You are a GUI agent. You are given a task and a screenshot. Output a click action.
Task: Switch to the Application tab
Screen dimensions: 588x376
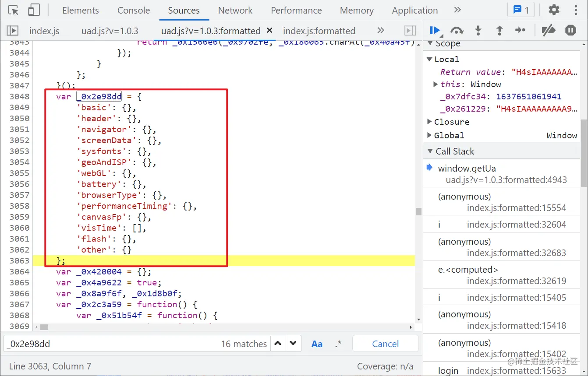coord(415,11)
